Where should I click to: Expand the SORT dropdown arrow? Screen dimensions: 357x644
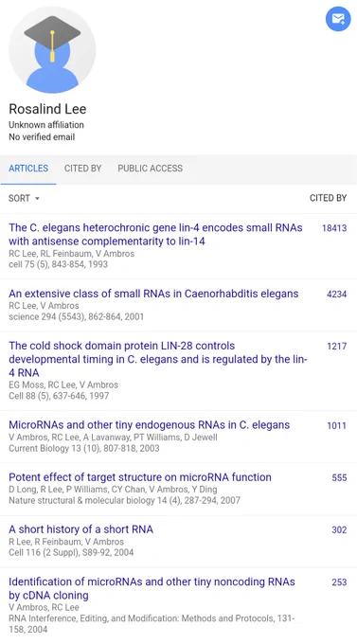pos(37,198)
